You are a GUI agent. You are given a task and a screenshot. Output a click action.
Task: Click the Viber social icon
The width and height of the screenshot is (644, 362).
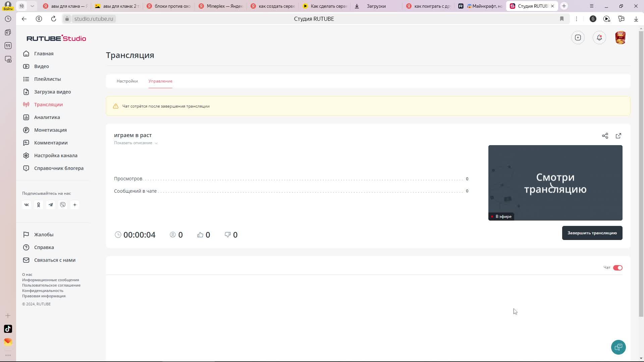(x=63, y=205)
